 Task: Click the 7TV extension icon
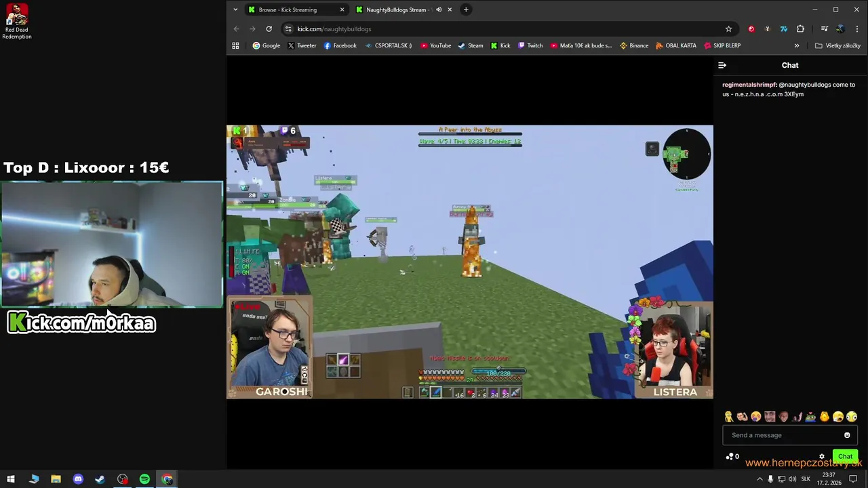784,29
